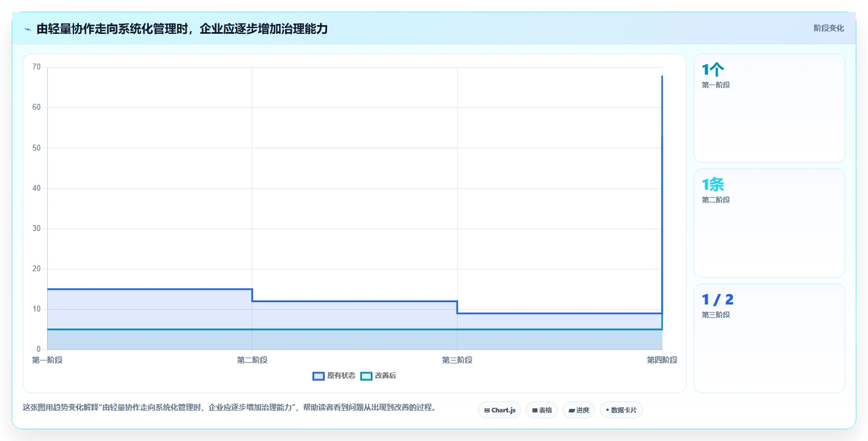Click the 1 / 2 value in the third card
The width and height of the screenshot is (868, 441).
718,300
